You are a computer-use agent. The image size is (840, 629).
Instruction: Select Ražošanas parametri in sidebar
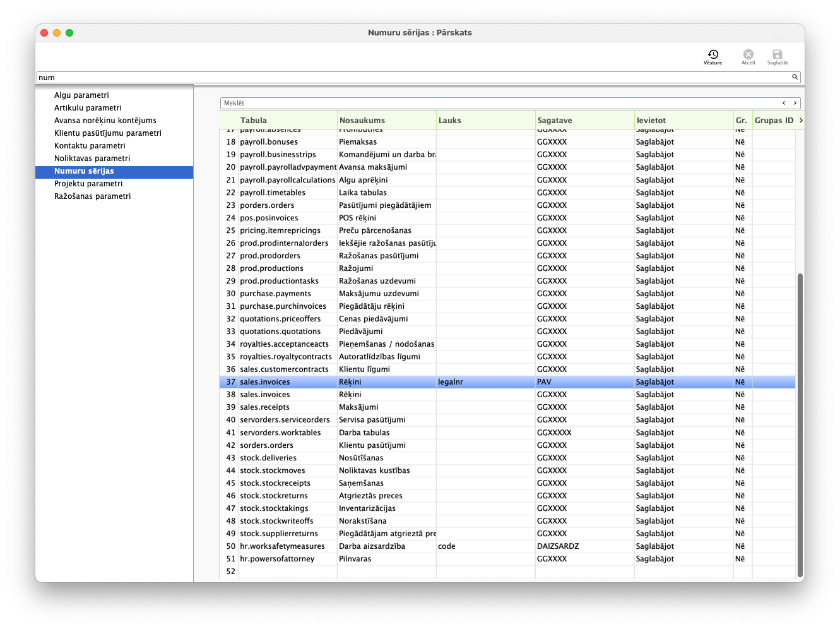coord(92,196)
